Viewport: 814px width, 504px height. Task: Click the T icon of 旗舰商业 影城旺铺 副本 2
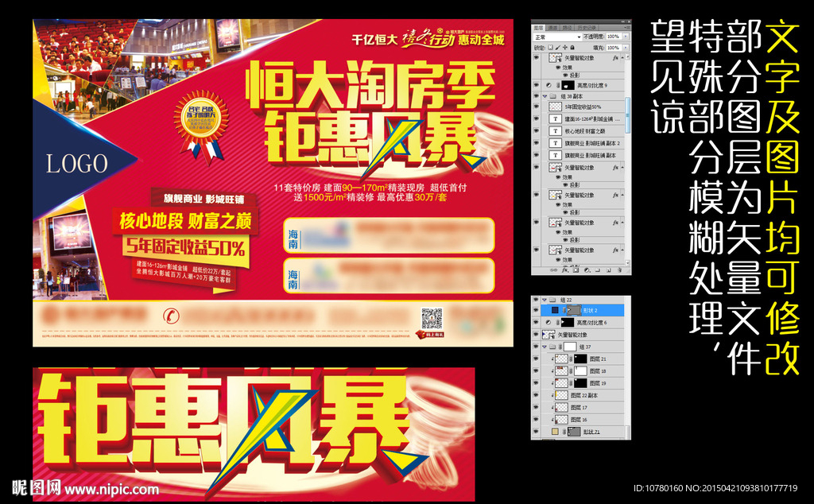pyautogui.click(x=556, y=143)
